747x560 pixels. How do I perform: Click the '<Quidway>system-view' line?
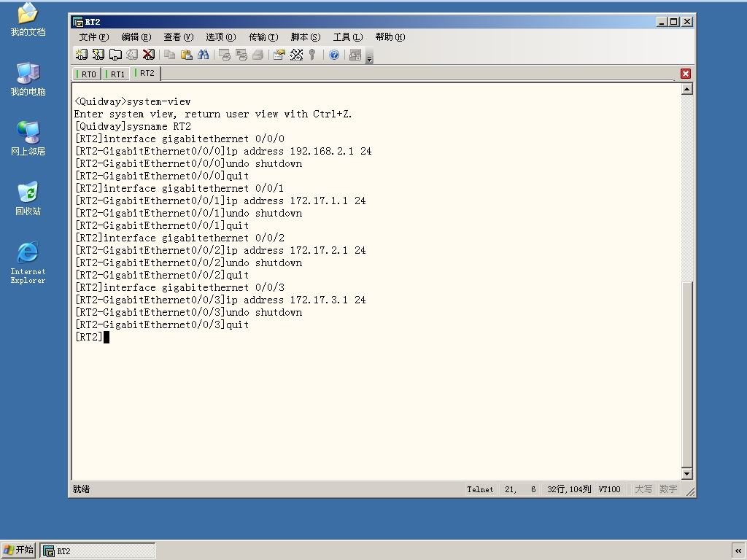point(133,102)
